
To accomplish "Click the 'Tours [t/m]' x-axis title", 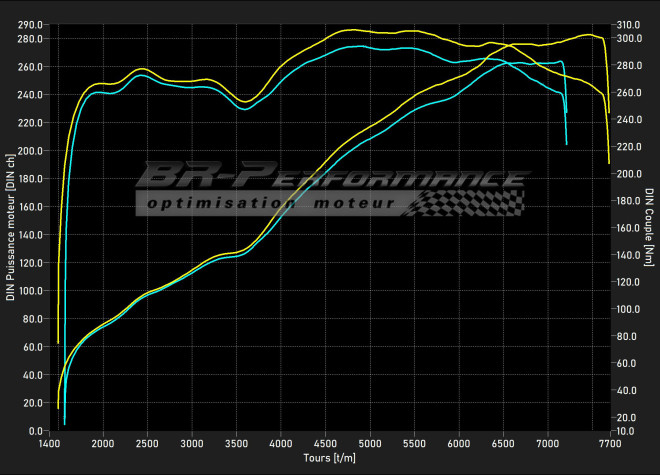I will pos(330,457).
